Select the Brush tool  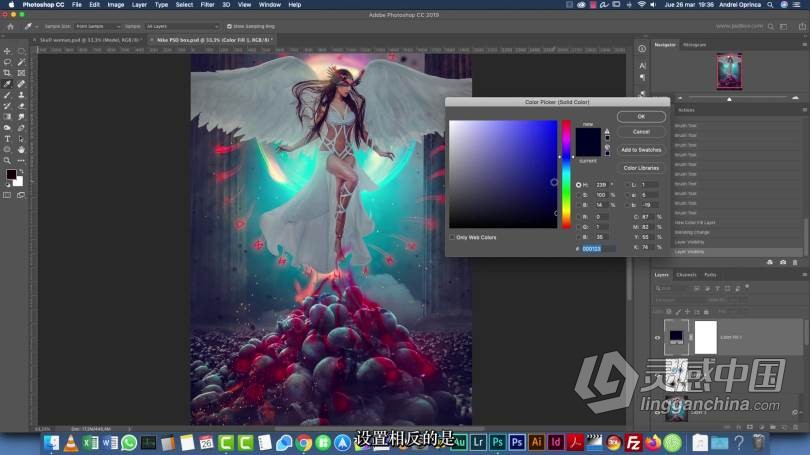pos(7,95)
